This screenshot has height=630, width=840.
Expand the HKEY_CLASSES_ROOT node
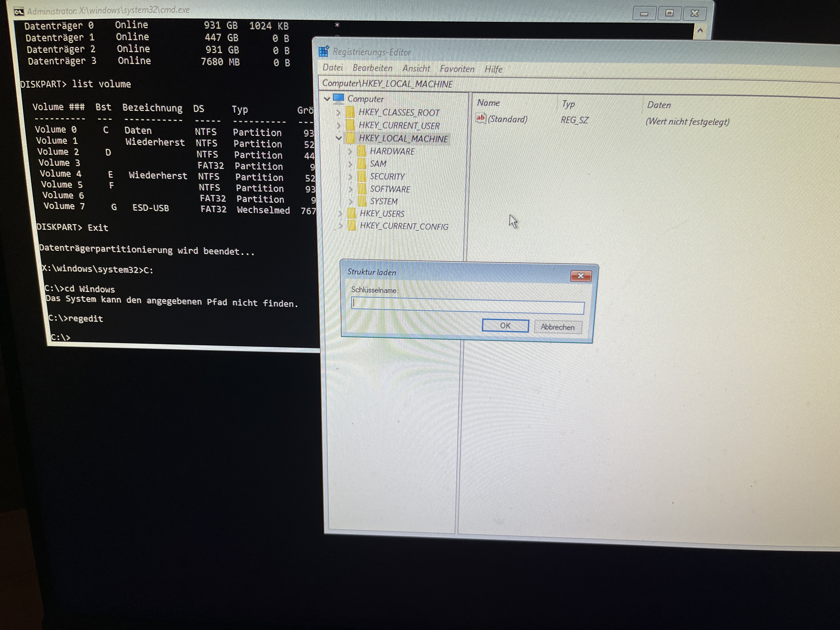click(338, 113)
